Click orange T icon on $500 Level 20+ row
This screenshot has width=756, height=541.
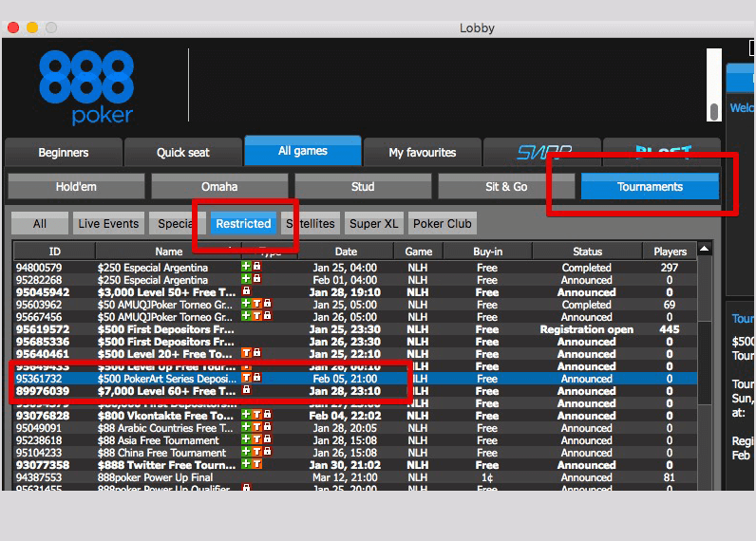click(x=246, y=354)
